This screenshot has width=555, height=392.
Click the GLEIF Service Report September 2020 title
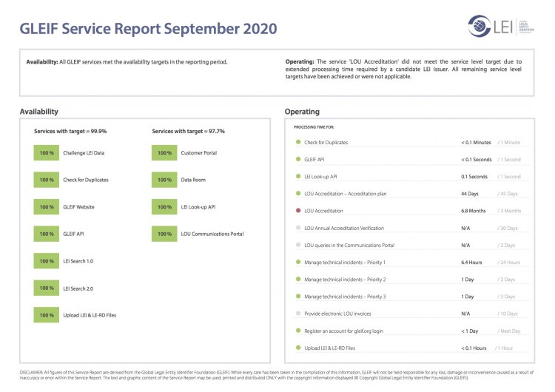pos(148,29)
